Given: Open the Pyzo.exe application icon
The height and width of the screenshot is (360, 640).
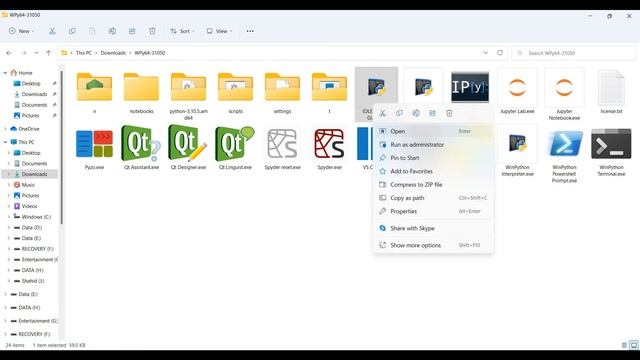Looking at the screenshot, I should pyautogui.click(x=94, y=144).
